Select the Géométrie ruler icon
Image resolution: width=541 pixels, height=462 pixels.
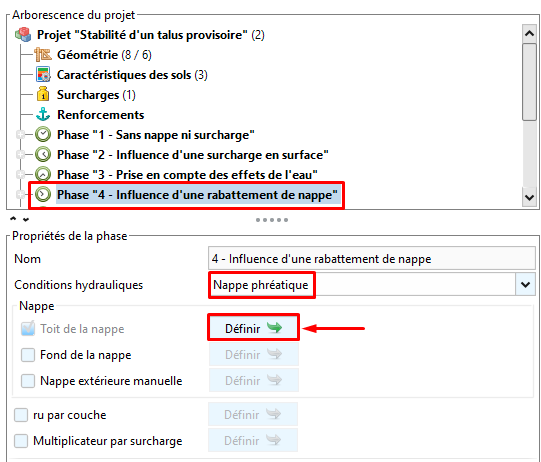click(x=43, y=55)
